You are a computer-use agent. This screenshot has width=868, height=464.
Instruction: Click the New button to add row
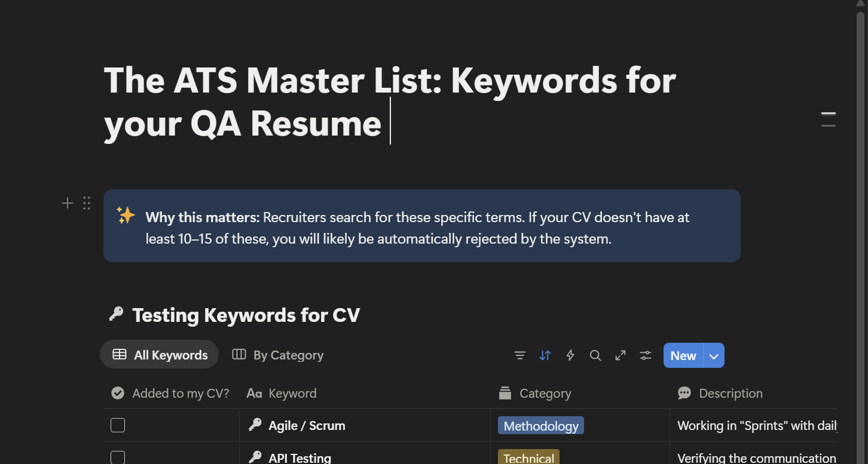683,356
